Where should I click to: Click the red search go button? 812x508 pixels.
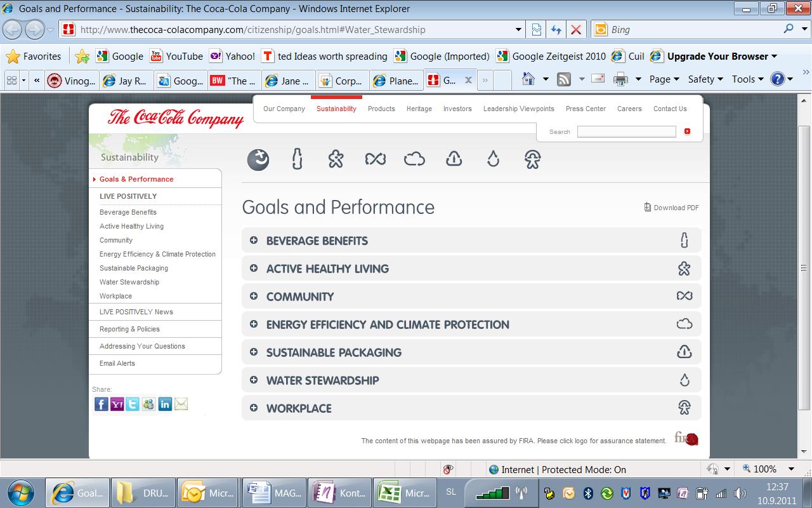coord(687,131)
